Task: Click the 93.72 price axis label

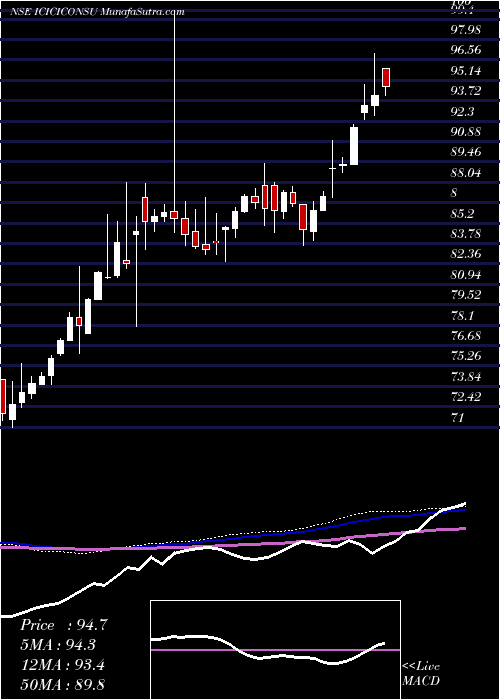Action: pos(466,91)
